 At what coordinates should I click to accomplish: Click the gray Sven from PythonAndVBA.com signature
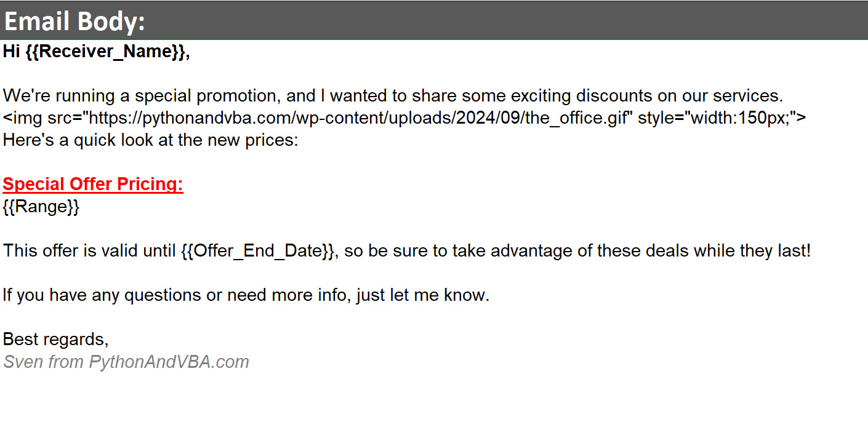(x=126, y=362)
